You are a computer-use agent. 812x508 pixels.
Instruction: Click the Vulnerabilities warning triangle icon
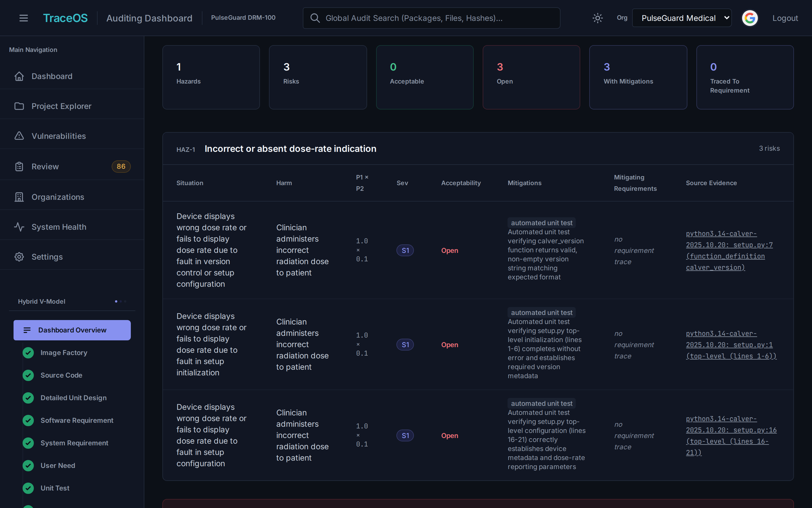point(19,136)
